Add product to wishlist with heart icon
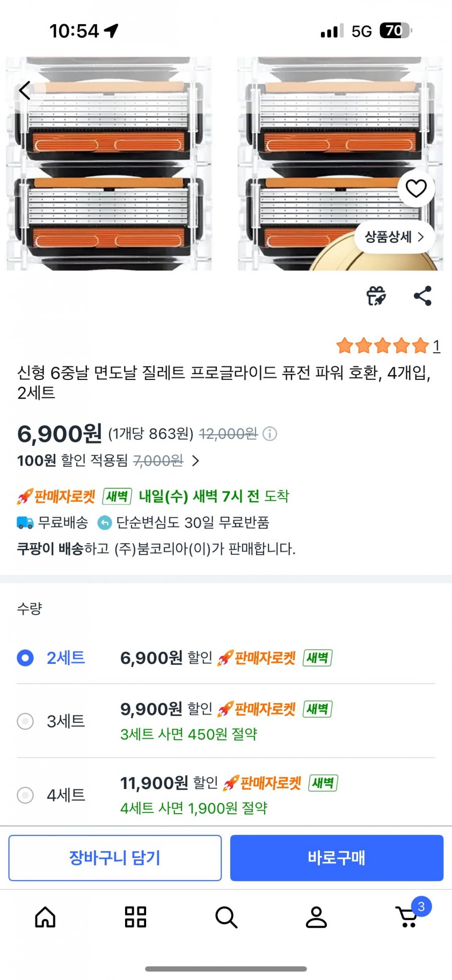Screen dimensions: 452x980 pos(416,188)
